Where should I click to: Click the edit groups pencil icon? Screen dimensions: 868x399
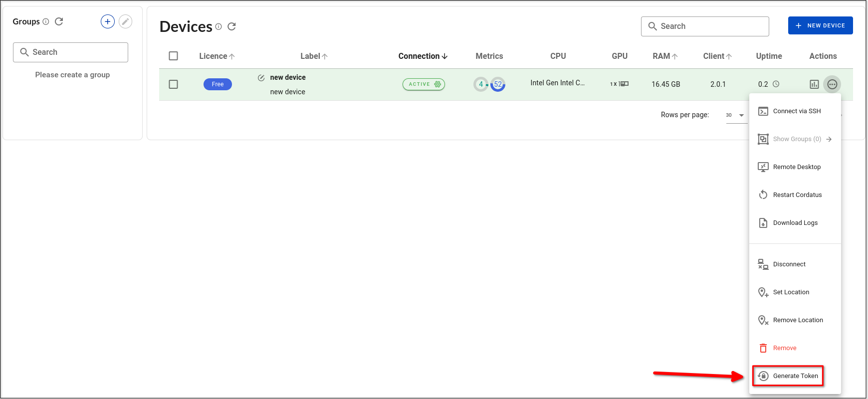pyautogui.click(x=126, y=21)
